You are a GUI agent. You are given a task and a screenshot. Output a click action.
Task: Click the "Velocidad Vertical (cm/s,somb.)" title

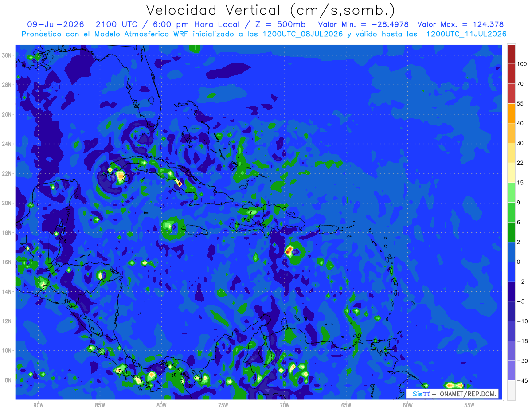271,11
